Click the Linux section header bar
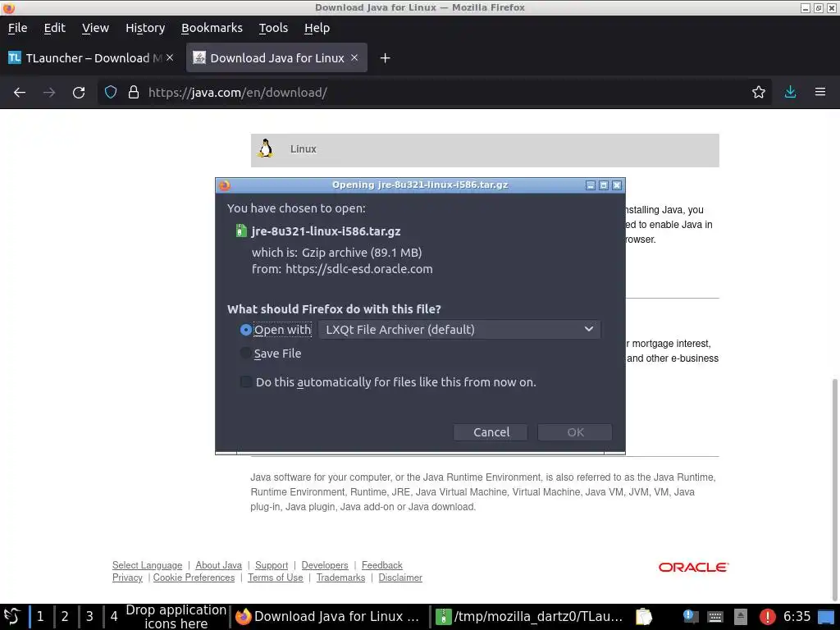The image size is (840, 630). 485,150
